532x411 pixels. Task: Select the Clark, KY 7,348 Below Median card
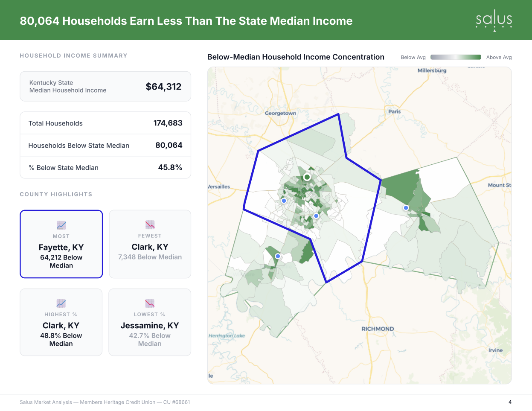150,244
